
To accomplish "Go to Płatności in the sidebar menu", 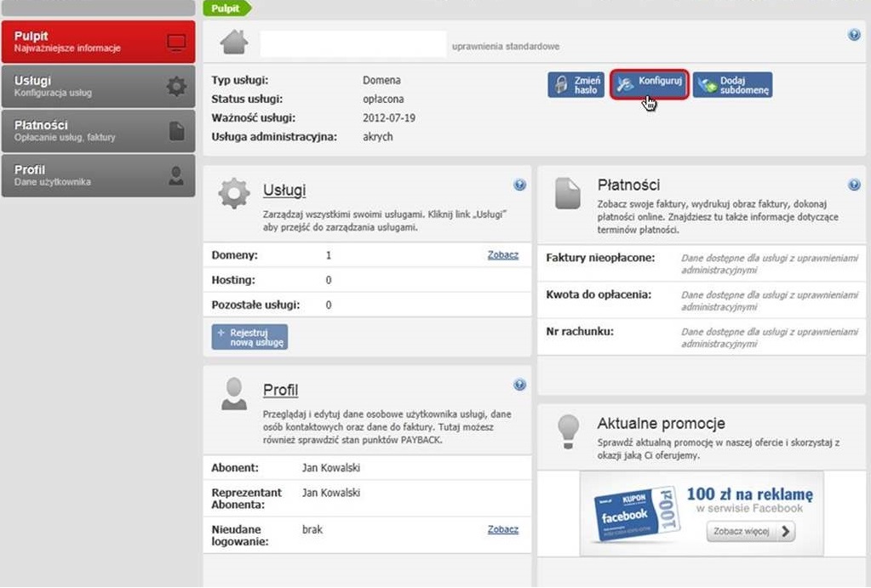I will coord(98,130).
